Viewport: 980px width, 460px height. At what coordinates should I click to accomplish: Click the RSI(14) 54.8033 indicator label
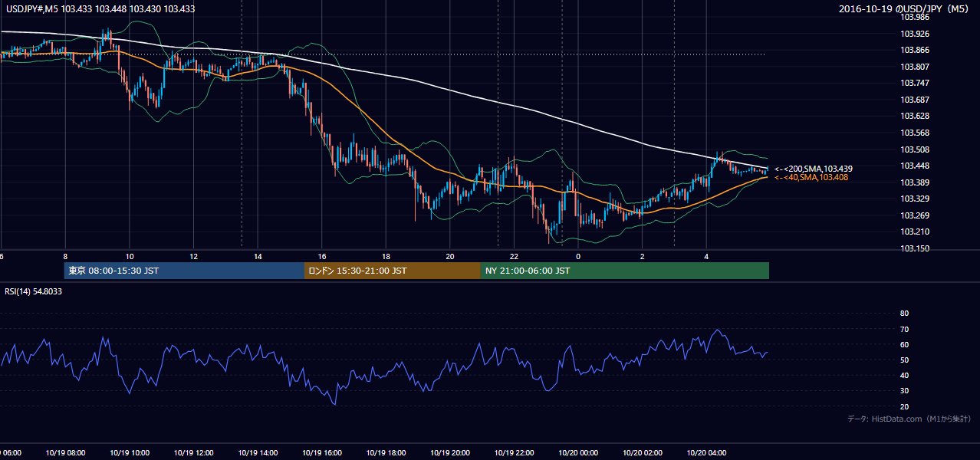click(x=34, y=291)
